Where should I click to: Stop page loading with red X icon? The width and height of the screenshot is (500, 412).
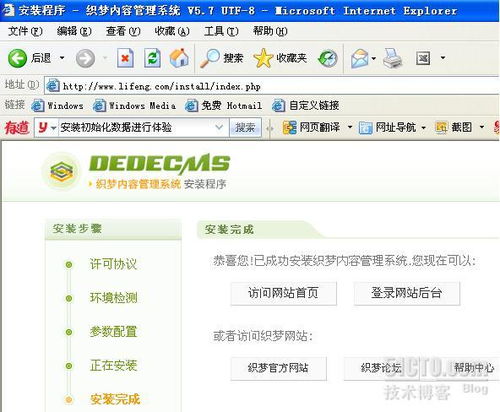pos(125,58)
